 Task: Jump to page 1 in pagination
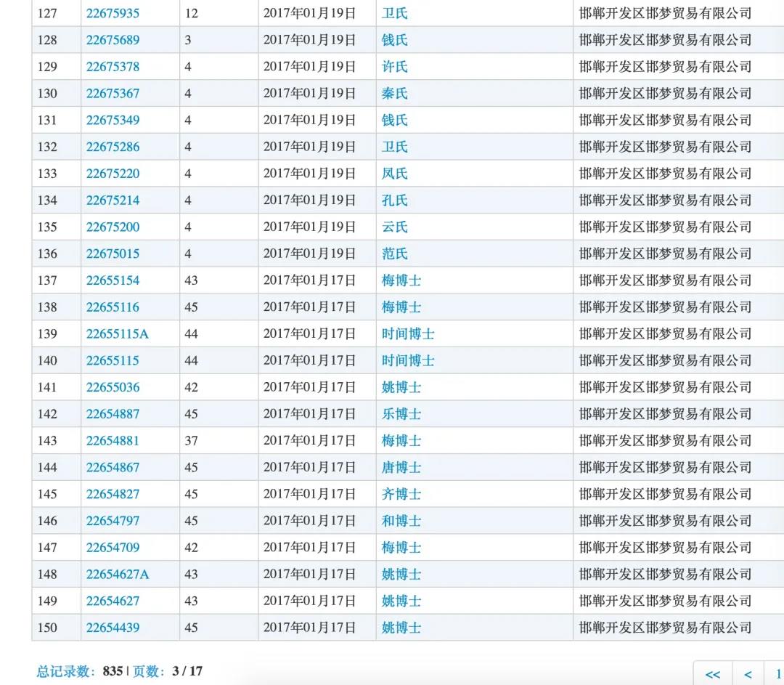[777, 674]
